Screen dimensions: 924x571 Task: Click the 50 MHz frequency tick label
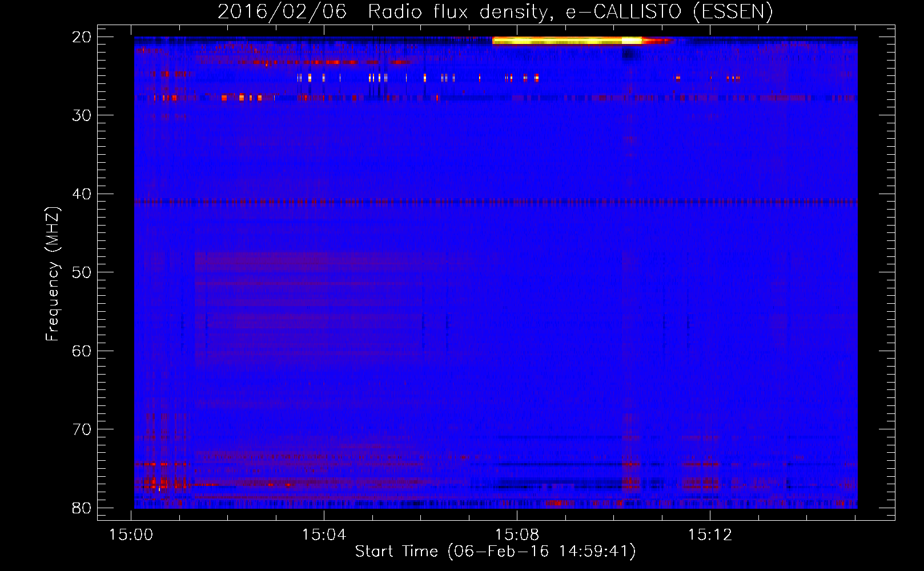coord(82,272)
